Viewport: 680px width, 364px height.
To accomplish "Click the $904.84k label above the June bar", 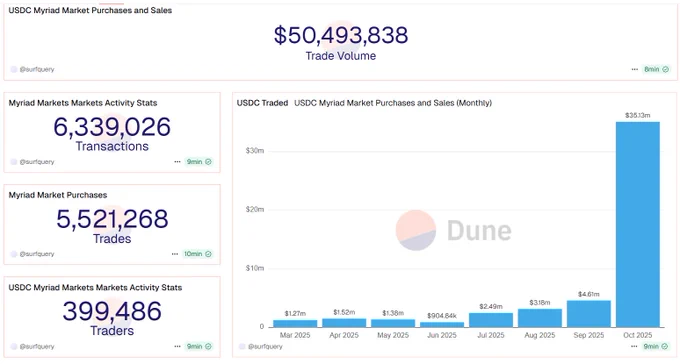I will coord(441,316).
